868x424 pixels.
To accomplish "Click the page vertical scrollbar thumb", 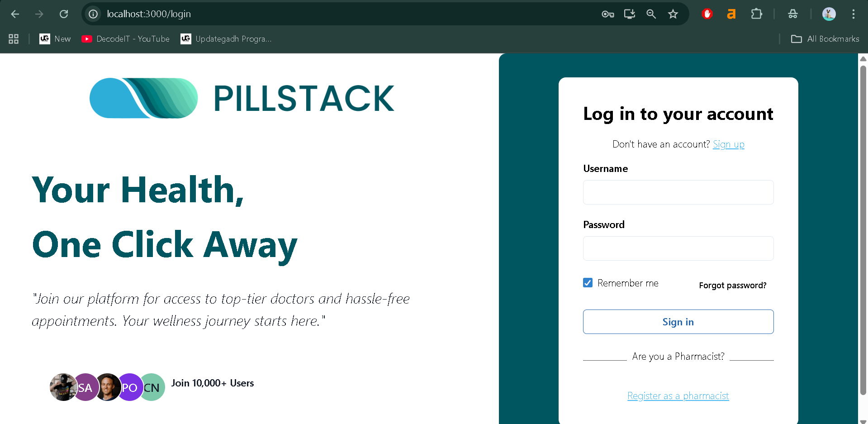I will pyautogui.click(x=863, y=226).
